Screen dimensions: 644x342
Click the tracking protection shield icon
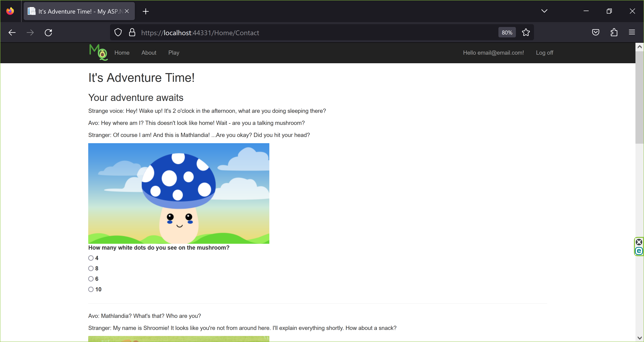point(118,33)
